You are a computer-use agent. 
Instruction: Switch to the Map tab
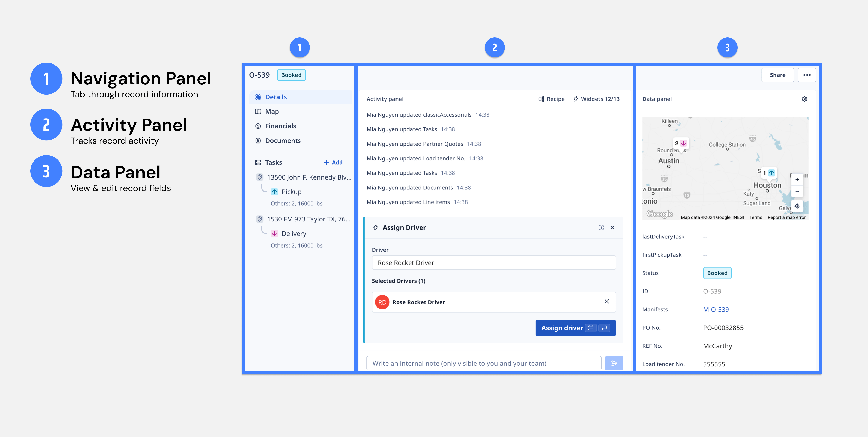point(272,111)
